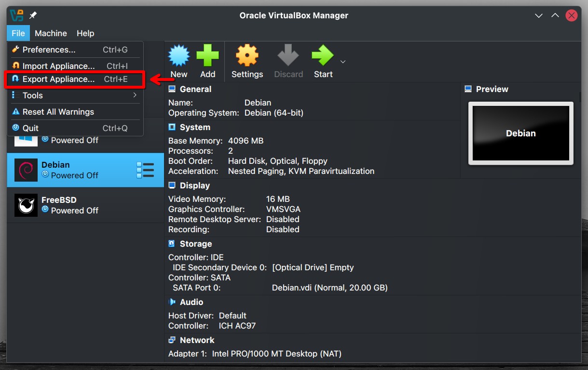Image resolution: width=588 pixels, height=370 pixels.
Task: Click the New toolbar label
Action: [x=178, y=74]
